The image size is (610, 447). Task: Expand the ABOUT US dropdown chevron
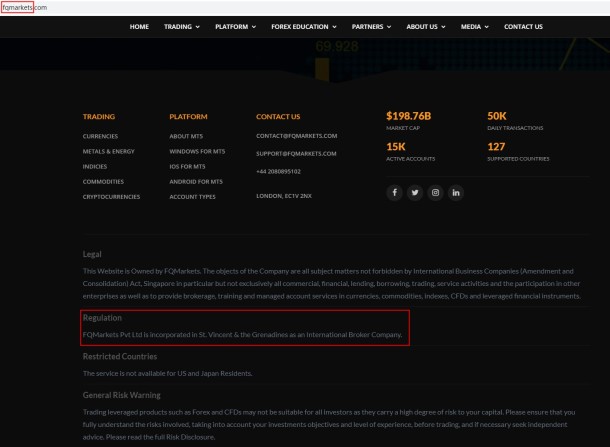point(443,27)
